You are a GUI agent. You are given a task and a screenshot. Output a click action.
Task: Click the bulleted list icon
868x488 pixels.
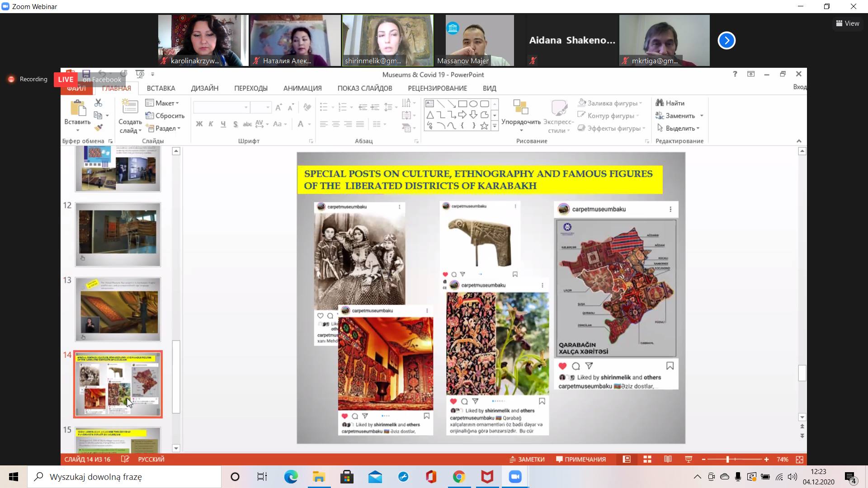pos(324,107)
